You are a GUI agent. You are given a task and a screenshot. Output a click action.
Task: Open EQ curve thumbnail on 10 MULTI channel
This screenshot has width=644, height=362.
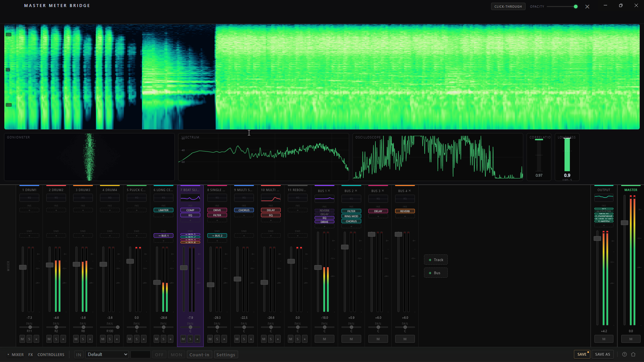point(271,198)
